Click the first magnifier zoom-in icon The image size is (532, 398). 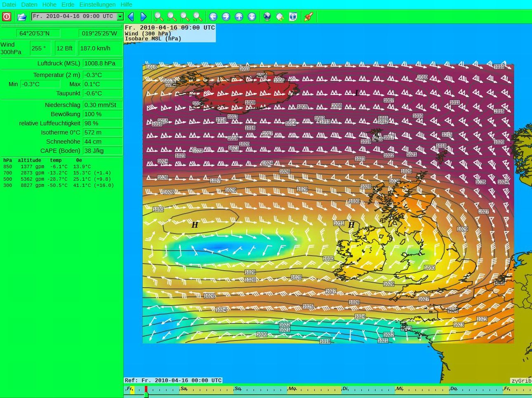(158, 16)
